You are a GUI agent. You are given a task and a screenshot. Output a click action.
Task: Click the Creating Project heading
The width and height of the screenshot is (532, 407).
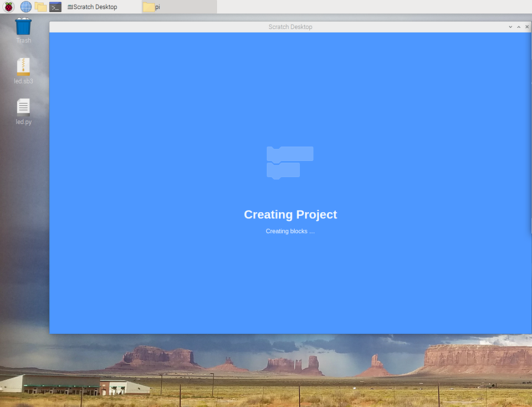290,214
